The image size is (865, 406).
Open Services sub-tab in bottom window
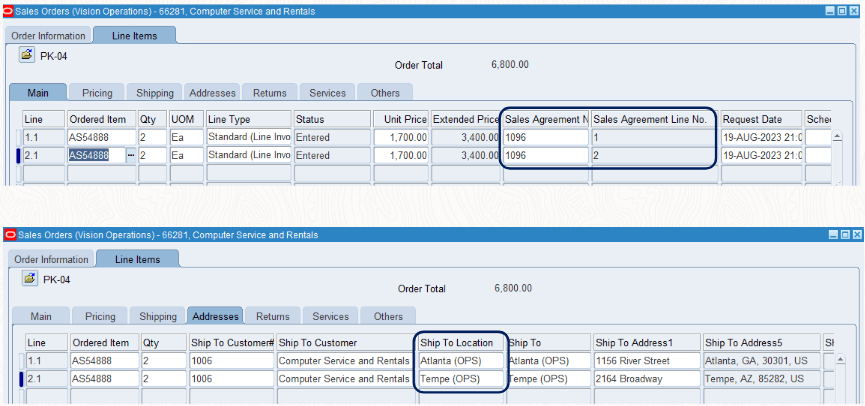click(330, 317)
